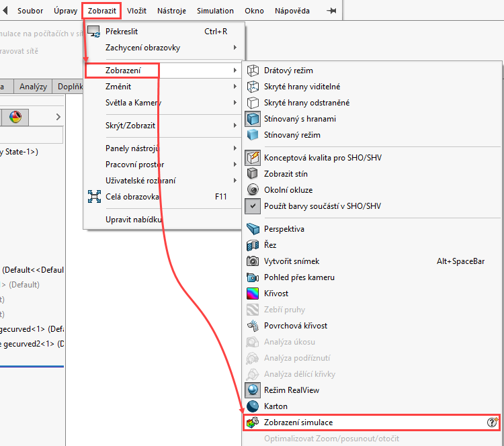504x446 pixels.
Task: Pin the menu bar with pushpin icon
Action: pos(331,11)
